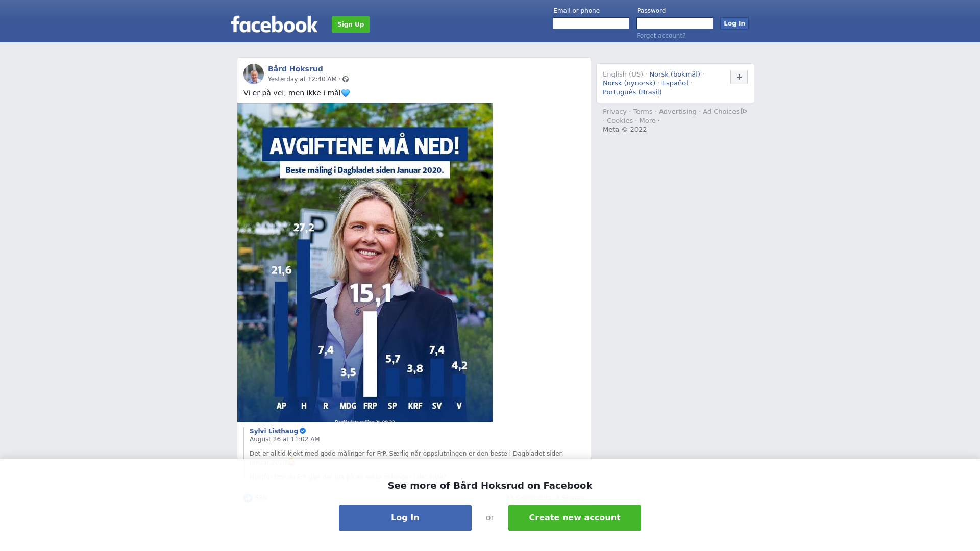Image resolution: width=980 pixels, height=551 pixels.
Task: Click the green Sign Up button
Action: (x=351, y=24)
